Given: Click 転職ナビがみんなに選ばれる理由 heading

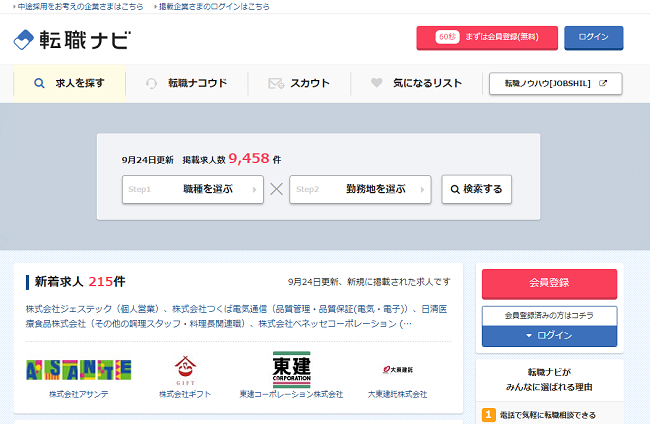Looking at the screenshot, I should [x=549, y=380].
